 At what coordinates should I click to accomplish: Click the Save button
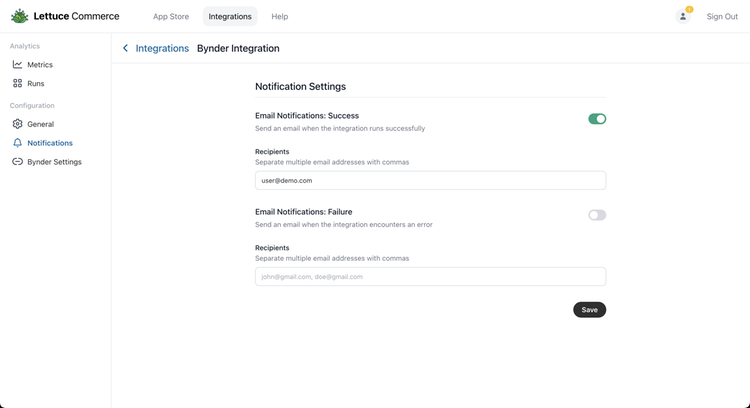589,309
